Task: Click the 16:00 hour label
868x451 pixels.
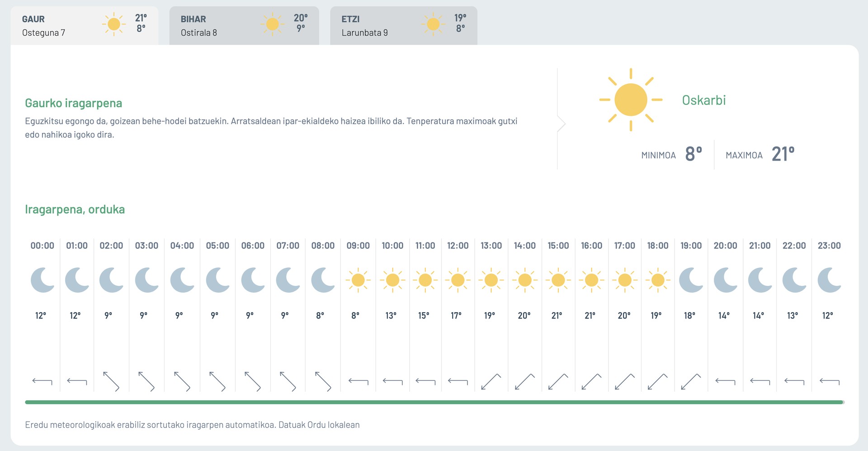Action: click(x=592, y=246)
